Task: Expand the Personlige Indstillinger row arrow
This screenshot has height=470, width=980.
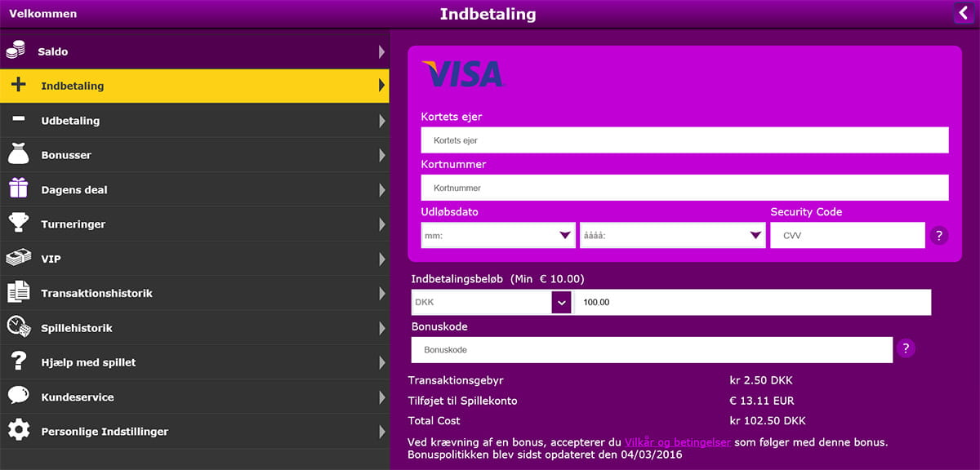Action: (381, 432)
